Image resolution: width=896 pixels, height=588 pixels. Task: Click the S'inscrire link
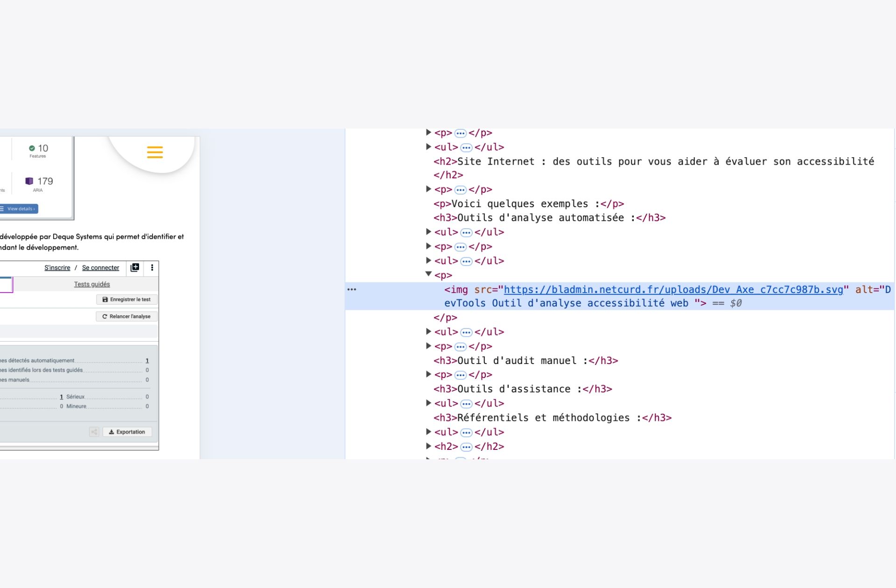coord(57,268)
